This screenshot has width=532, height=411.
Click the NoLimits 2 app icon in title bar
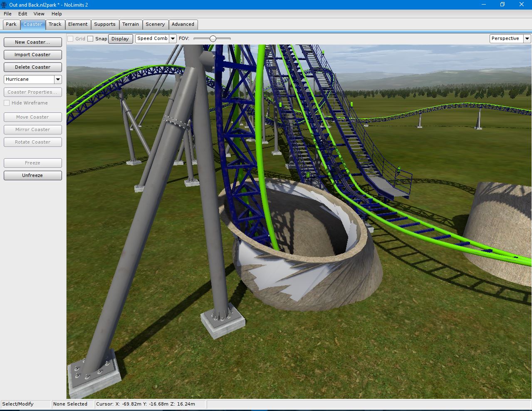4,5
